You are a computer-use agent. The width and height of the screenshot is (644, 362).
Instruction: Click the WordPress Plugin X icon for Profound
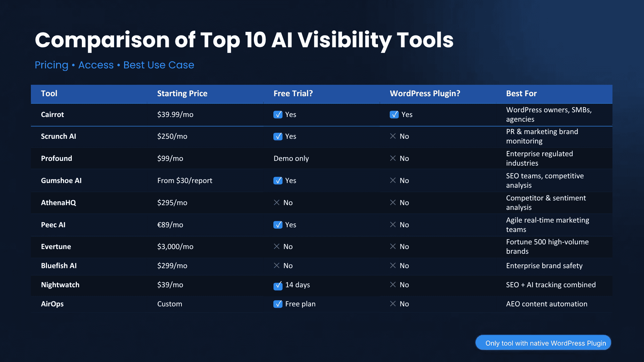pyautogui.click(x=393, y=158)
